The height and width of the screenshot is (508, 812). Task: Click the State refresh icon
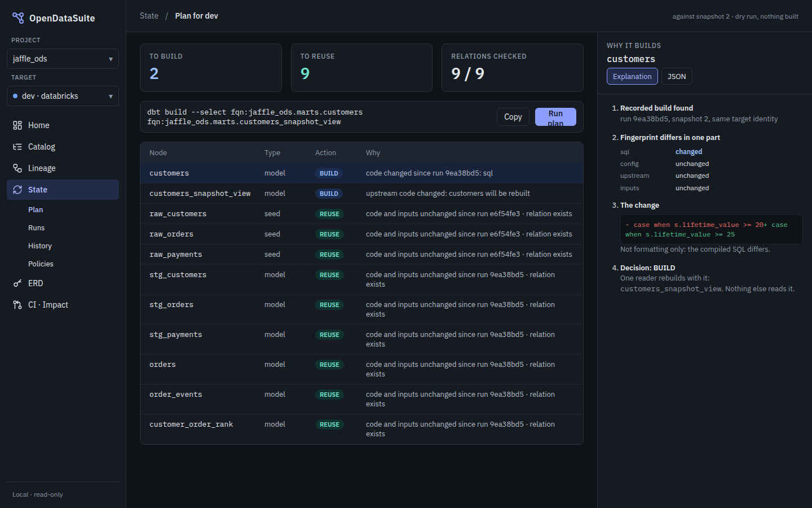pyautogui.click(x=17, y=190)
